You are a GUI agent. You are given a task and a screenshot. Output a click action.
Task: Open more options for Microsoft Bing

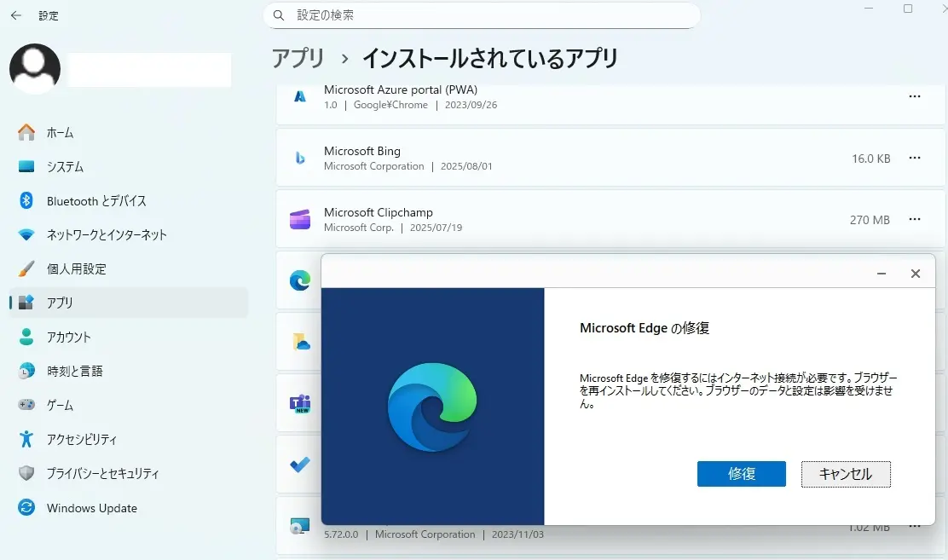tap(915, 158)
